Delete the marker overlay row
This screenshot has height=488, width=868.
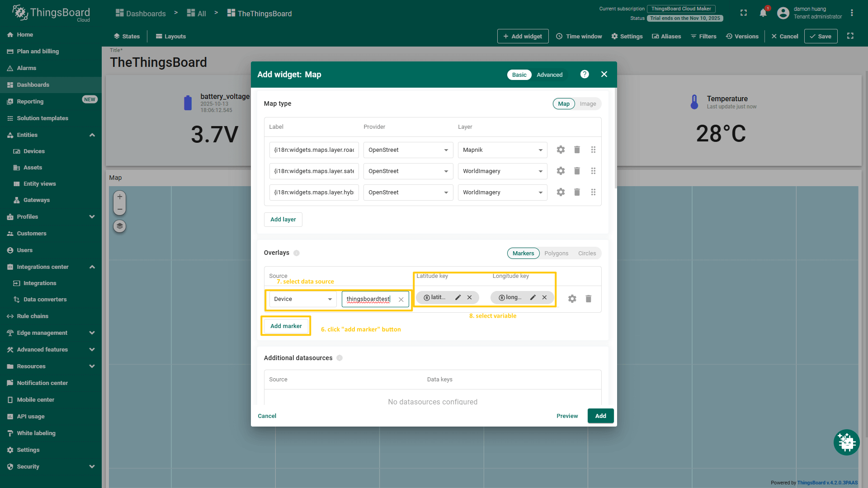tap(588, 299)
